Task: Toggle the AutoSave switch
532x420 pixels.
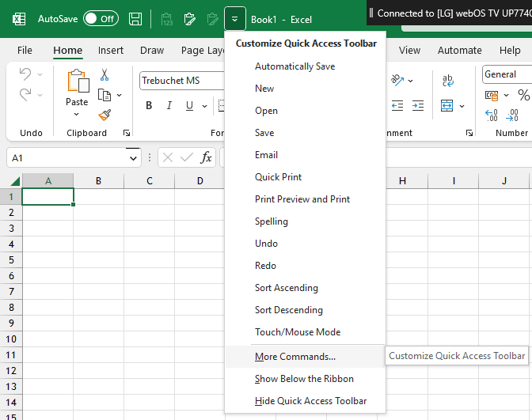Action: 101,19
